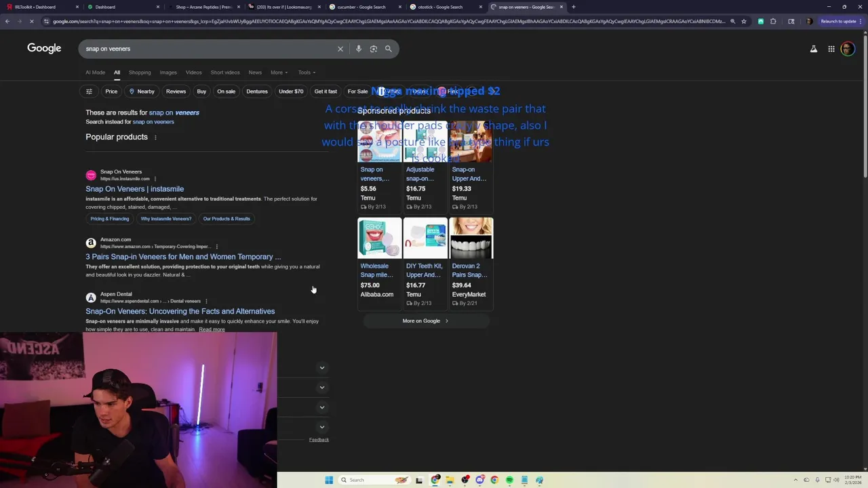
Task: Open the Popular products options menu
Action: click(155, 138)
